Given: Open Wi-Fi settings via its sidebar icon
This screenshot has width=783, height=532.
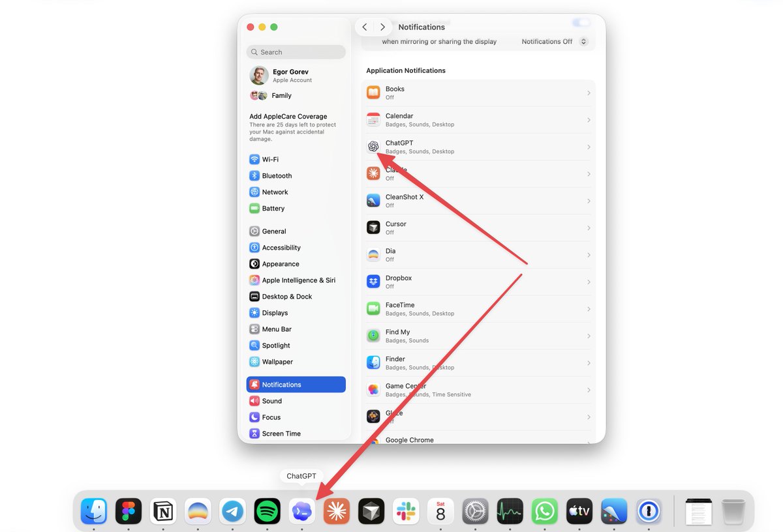Looking at the screenshot, I should tap(254, 159).
